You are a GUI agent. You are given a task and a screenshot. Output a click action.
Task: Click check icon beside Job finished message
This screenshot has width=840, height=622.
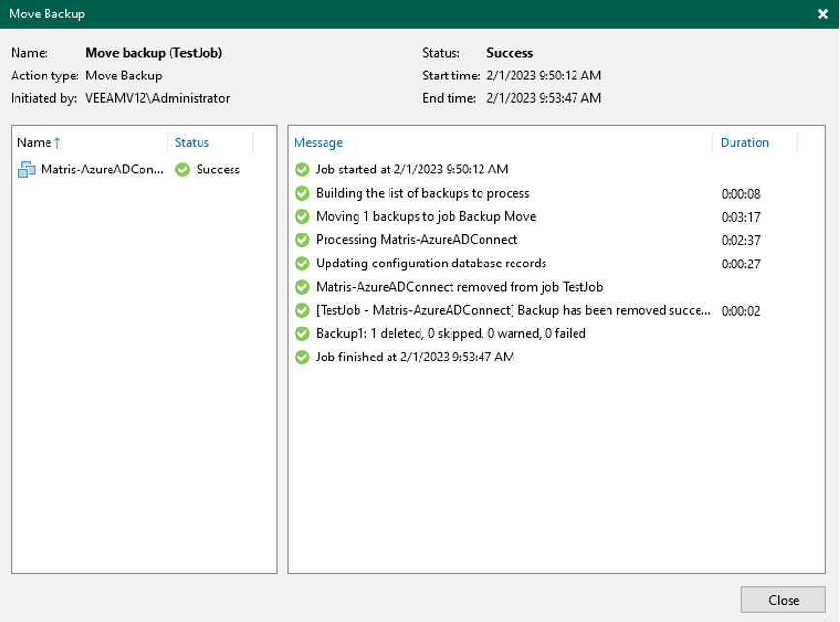pyautogui.click(x=302, y=358)
